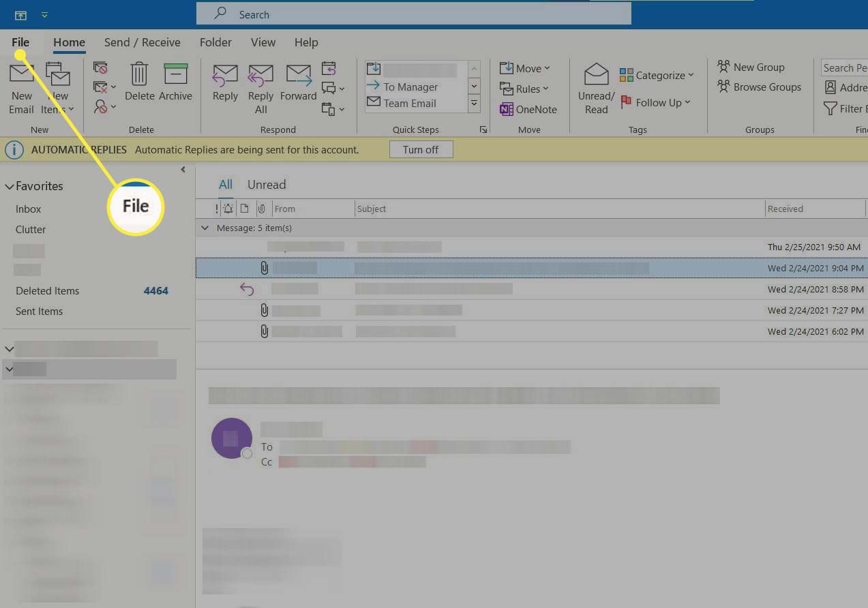Show All messages filter

coord(225,185)
